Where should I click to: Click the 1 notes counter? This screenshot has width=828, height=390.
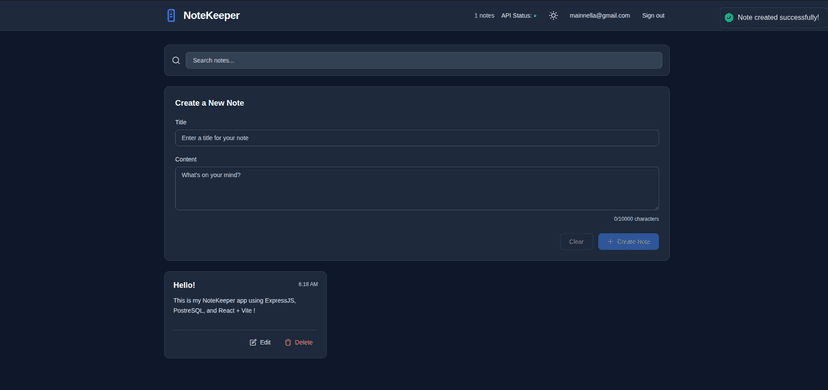tap(484, 15)
